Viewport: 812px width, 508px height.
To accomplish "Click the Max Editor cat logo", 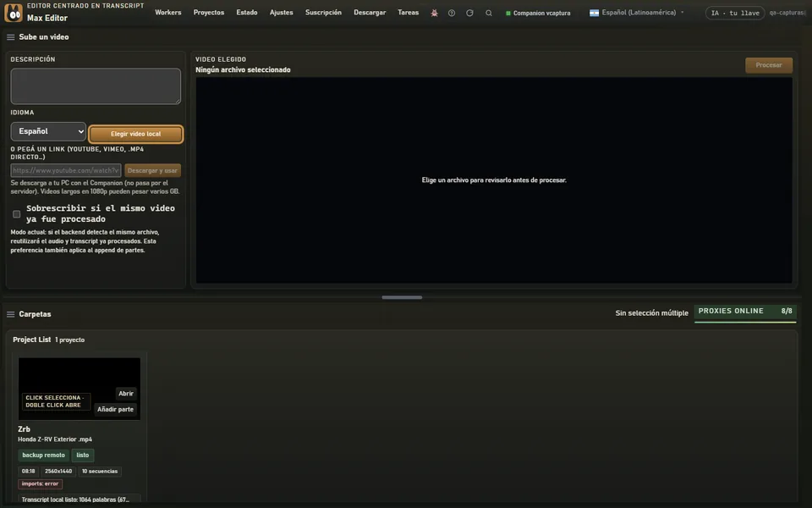I will coord(14,13).
